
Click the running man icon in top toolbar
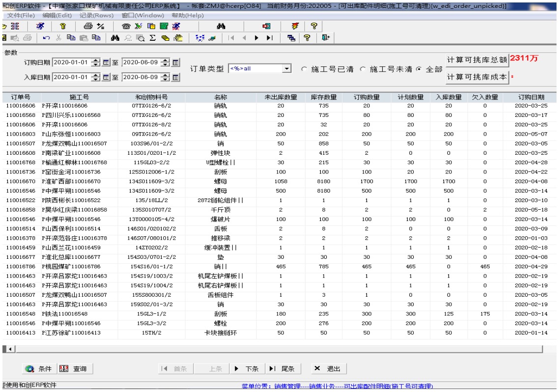(40, 26)
